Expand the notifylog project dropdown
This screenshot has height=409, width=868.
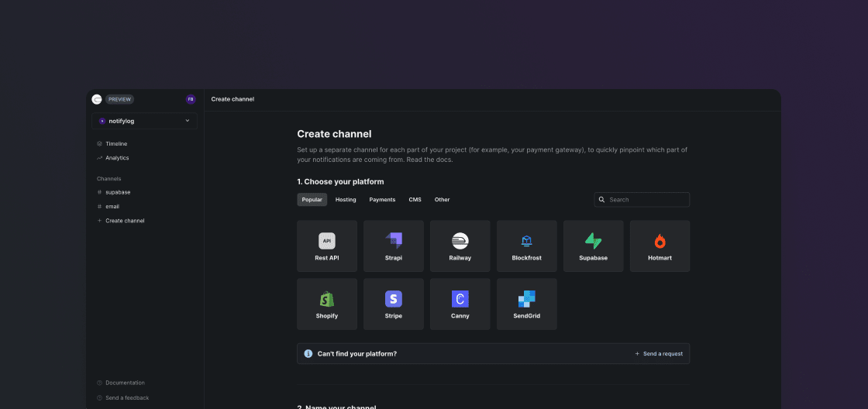tap(144, 121)
